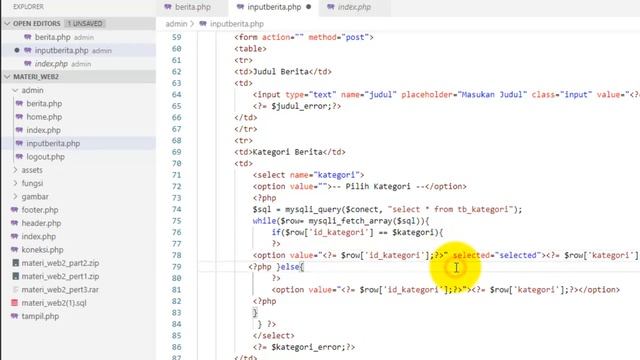
Task: Click the <td>Kategori Berita</td> line
Action: [x=290, y=152]
